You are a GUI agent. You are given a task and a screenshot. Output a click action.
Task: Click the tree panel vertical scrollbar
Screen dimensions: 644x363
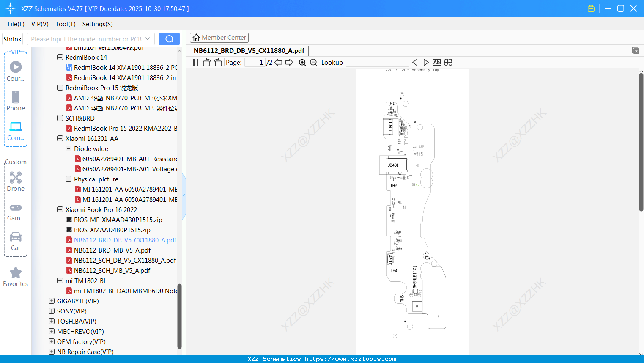(x=179, y=316)
